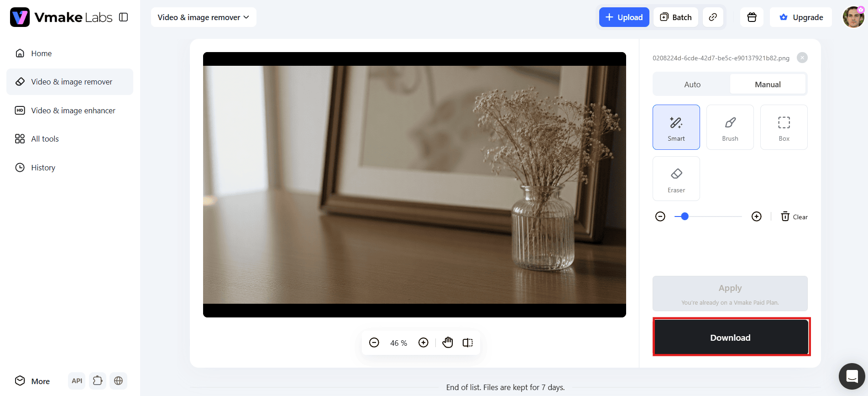Open the gift box icon

(752, 17)
